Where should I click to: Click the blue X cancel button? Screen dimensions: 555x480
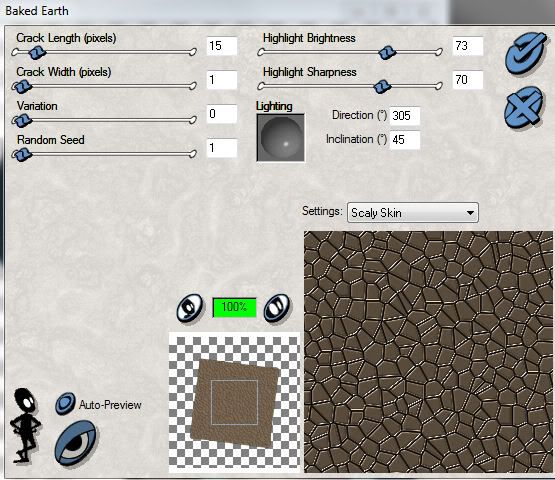point(523,107)
